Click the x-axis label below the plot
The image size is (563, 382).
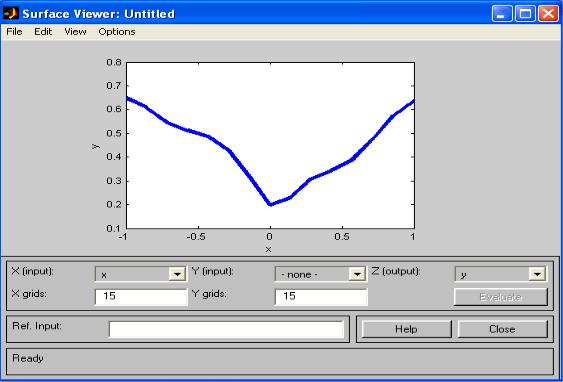pos(269,250)
